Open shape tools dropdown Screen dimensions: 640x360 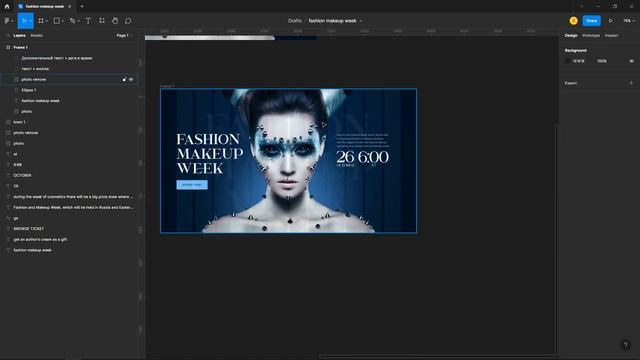(x=62, y=21)
